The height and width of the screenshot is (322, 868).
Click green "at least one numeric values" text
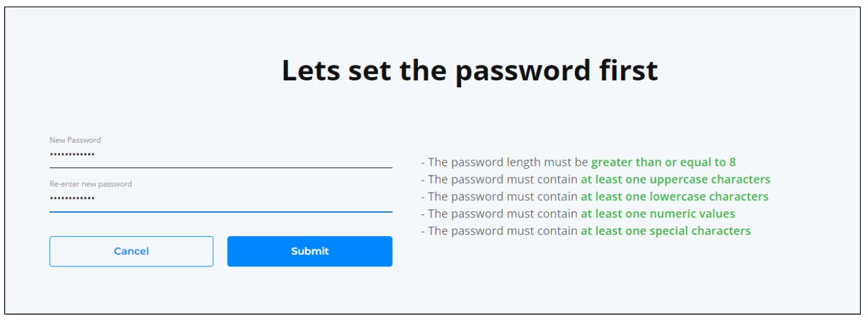click(x=657, y=214)
